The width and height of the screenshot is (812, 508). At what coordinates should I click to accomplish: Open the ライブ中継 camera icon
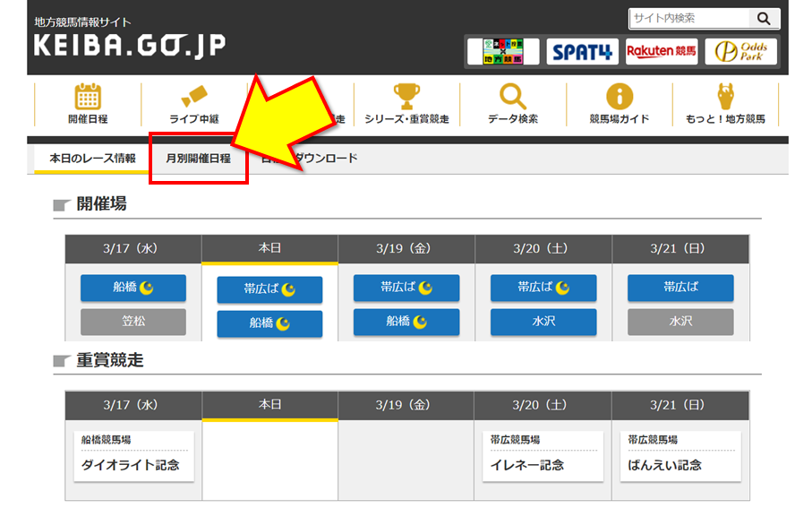coord(194,97)
